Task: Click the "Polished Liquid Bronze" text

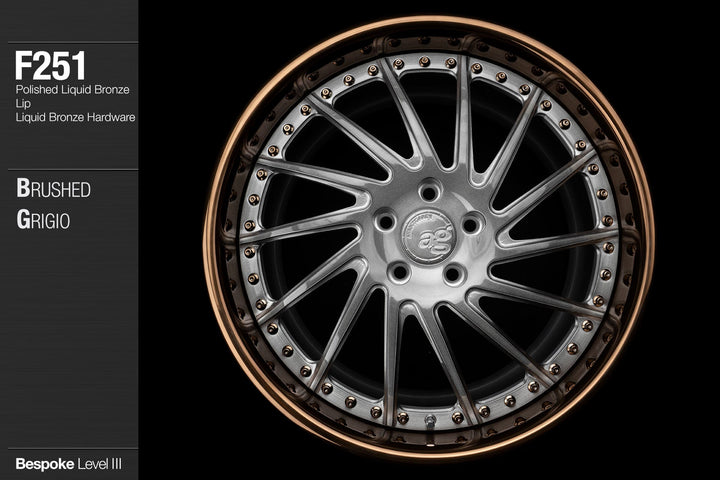Action: pos(72,89)
